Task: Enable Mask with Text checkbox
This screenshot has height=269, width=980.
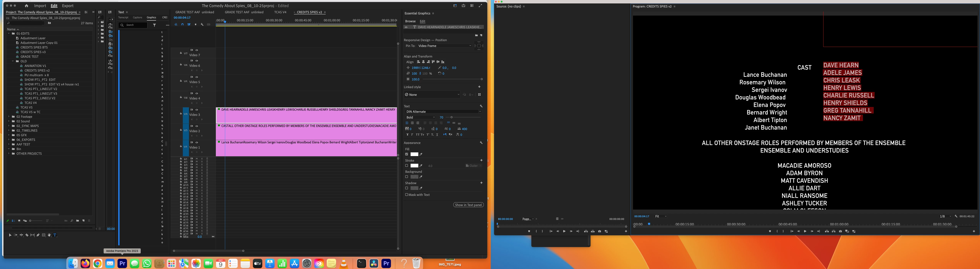Action: pos(407,195)
